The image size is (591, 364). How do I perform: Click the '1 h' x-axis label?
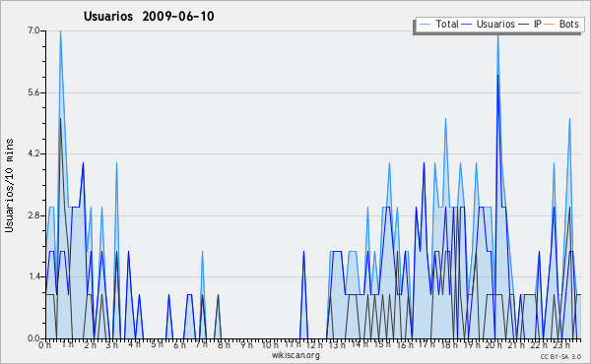(67, 344)
